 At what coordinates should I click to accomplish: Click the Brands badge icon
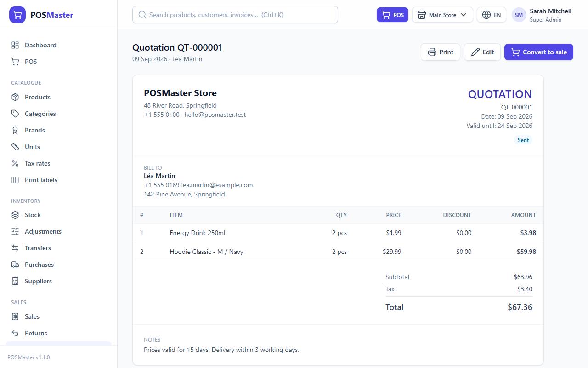[x=15, y=130]
